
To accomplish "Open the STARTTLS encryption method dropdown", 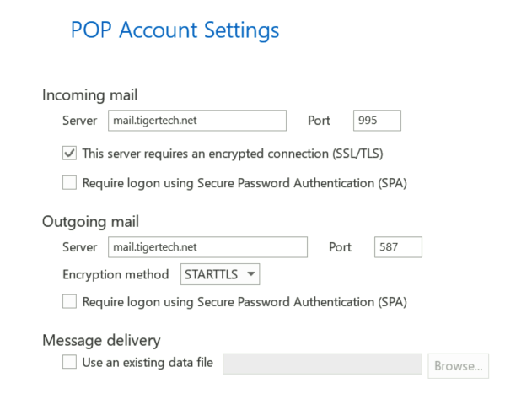I will (x=220, y=274).
